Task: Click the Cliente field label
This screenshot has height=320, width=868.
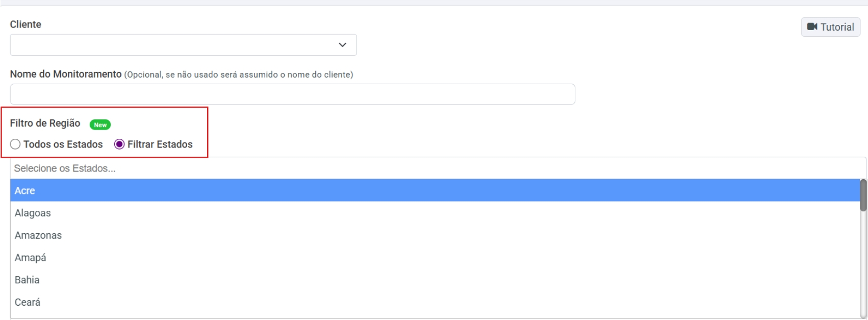Action: [25, 24]
